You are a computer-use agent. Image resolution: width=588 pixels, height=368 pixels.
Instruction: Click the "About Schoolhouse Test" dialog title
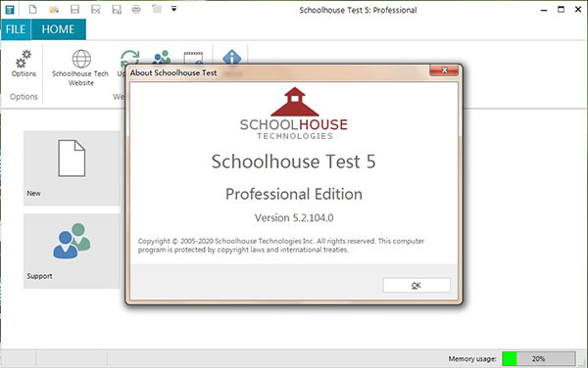coord(173,73)
